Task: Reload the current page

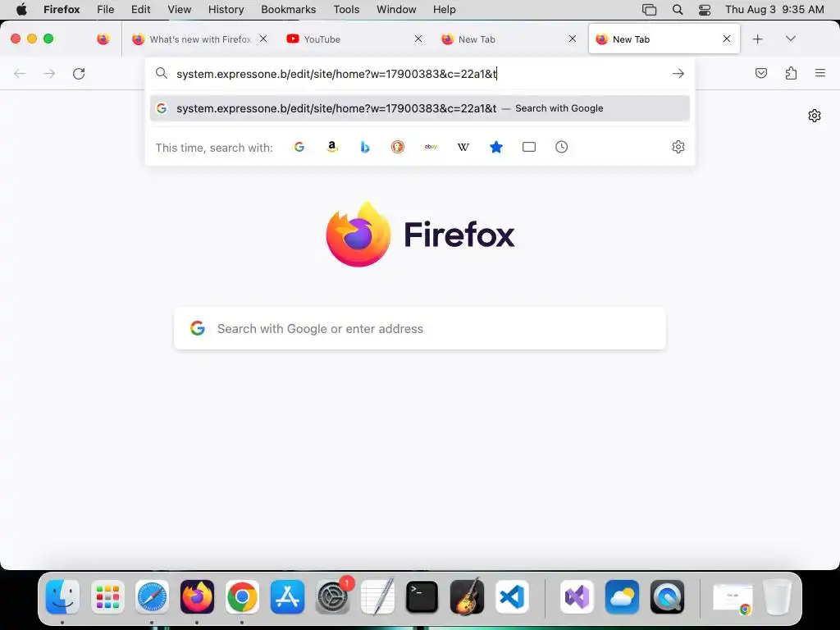Action: [79, 73]
